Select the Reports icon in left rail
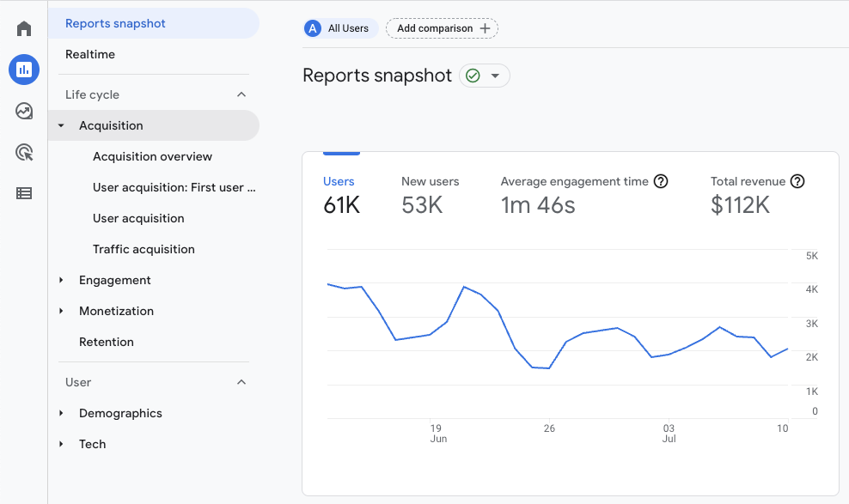The width and height of the screenshot is (849, 504). [23, 70]
